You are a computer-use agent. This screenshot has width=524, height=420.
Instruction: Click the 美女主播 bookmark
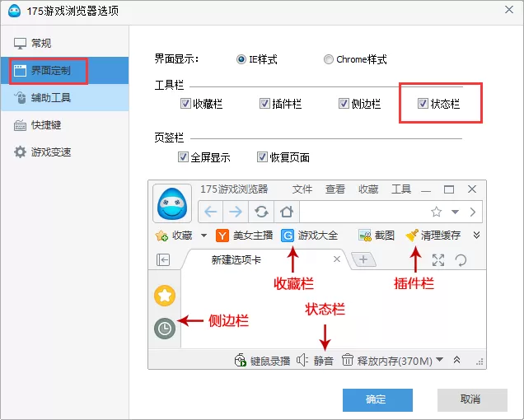pos(245,236)
